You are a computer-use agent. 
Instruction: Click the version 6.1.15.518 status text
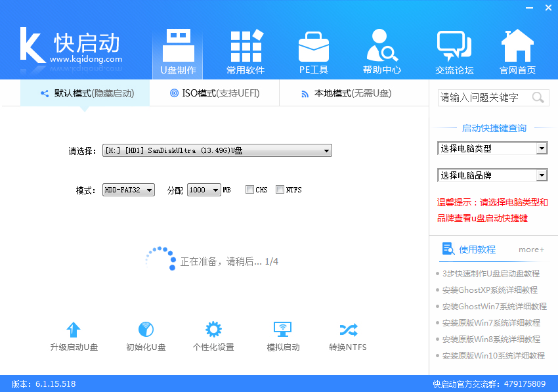pos(43,384)
